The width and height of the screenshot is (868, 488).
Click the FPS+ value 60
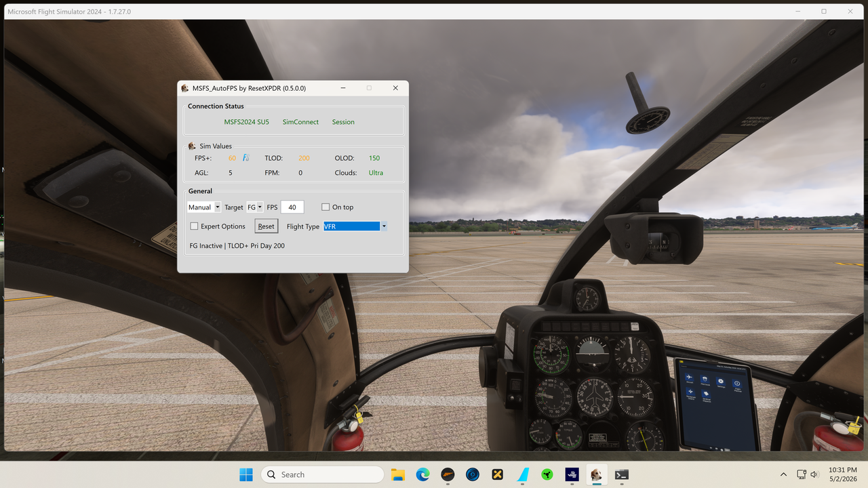[233, 158]
